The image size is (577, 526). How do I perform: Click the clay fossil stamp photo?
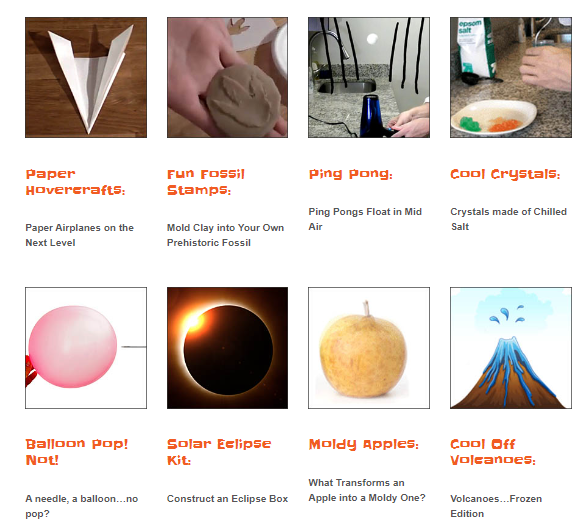(x=227, y=77)
